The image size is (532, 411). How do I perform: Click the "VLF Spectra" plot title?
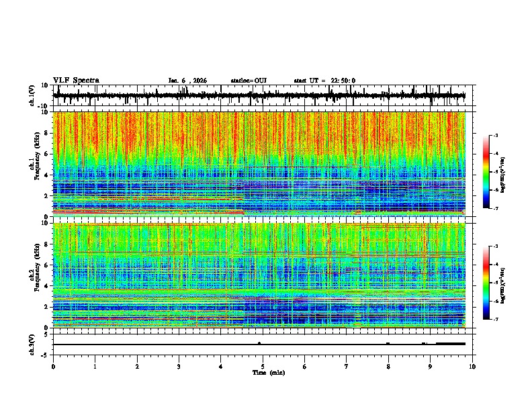[76, 81]
